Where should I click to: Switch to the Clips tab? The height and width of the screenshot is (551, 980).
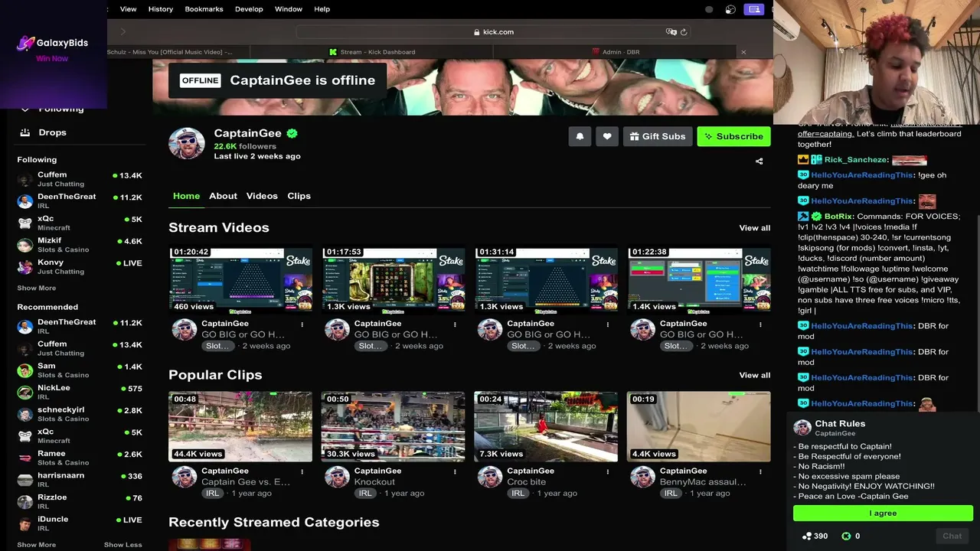(x=299, y=196)
